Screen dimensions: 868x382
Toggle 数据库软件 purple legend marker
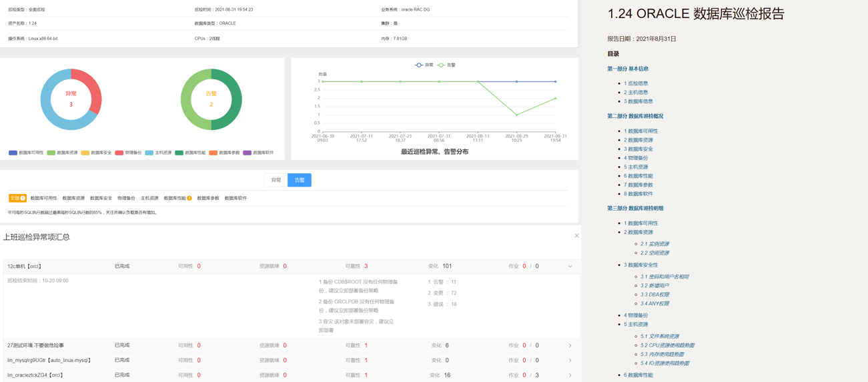248,153
